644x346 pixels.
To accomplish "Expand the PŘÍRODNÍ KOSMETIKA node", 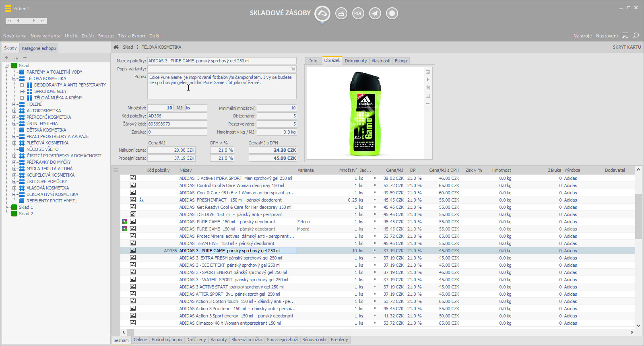I will (14, 117).
